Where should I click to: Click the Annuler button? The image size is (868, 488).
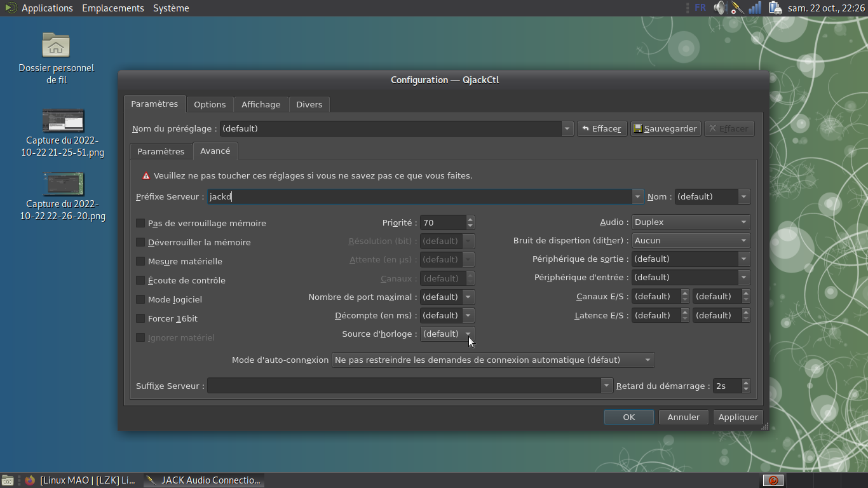[x=684, y=417]
